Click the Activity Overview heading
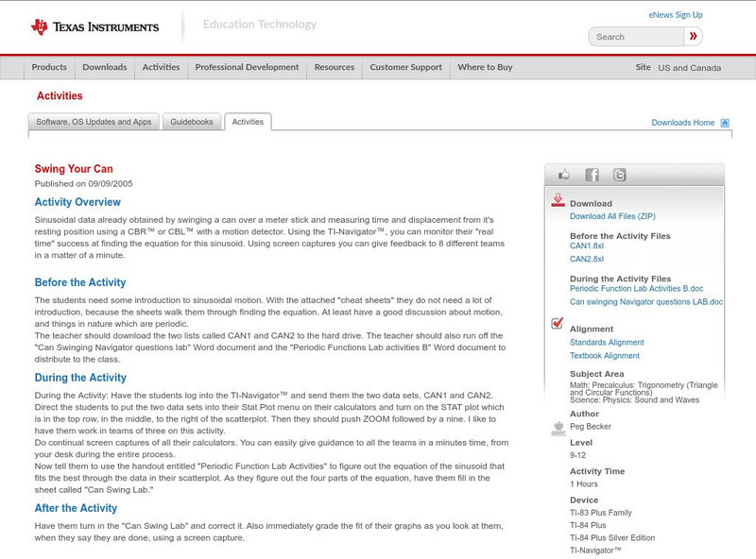Viewport: 756px width, 559px height. pos(77,202)
